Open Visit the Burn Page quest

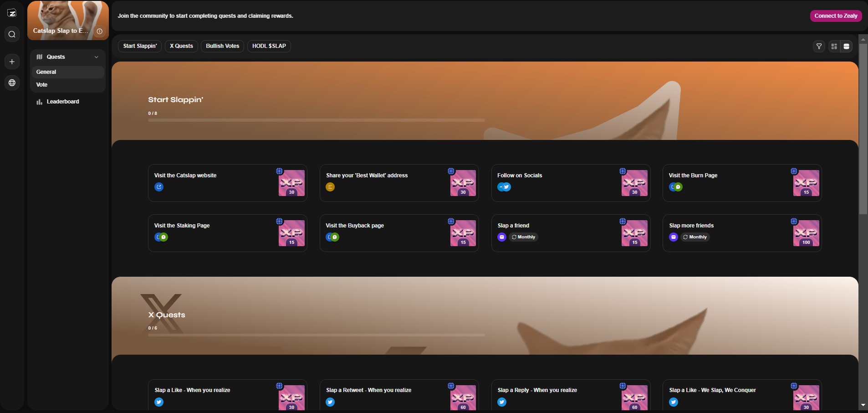[742, 183]
